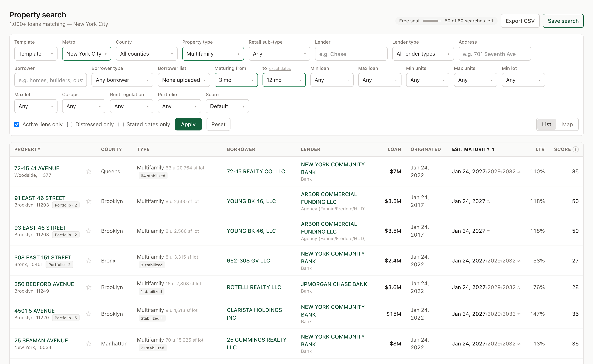
Task: Switch to Map view
Action: tap(567, 124)
